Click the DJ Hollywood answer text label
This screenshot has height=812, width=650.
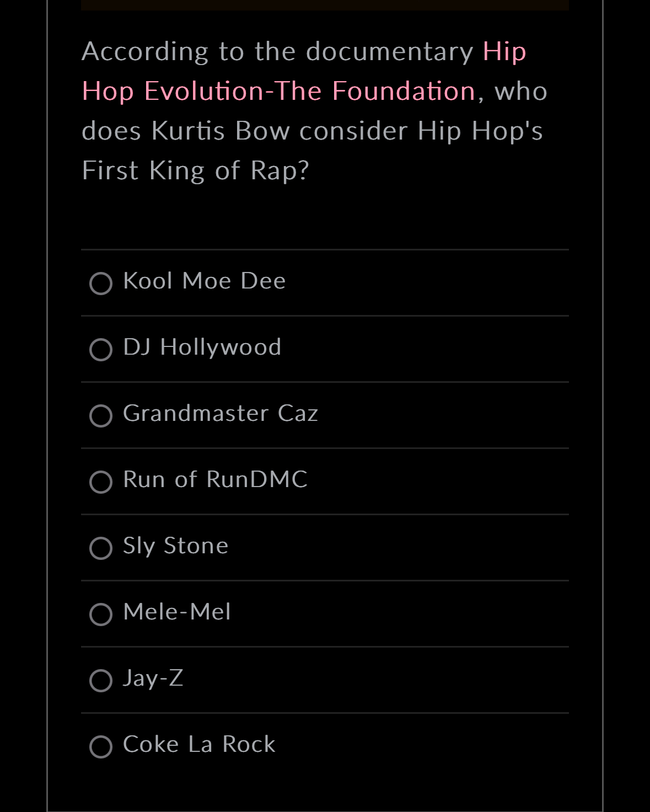(202, 348)
